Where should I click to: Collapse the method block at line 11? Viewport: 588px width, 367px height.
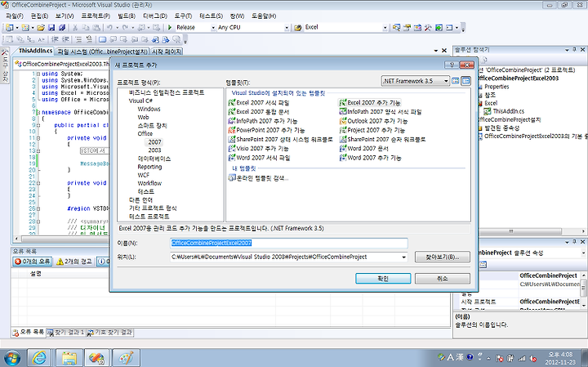[38, 138]
